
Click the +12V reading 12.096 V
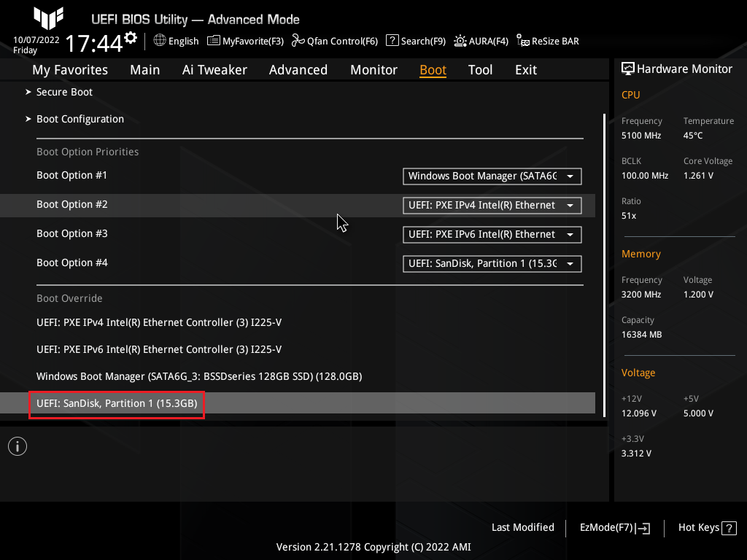pos(638,413)
